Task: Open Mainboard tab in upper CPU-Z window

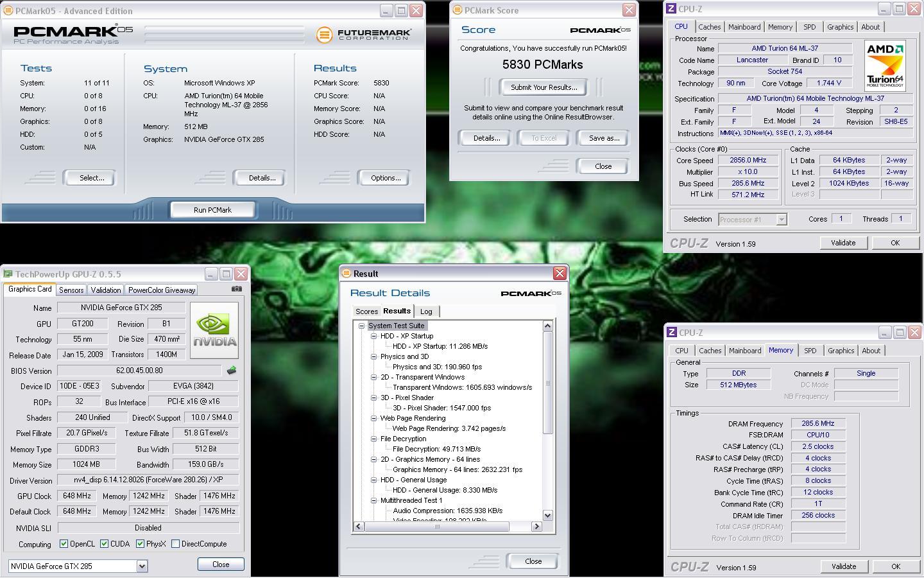Action: [x=744, y=27]
